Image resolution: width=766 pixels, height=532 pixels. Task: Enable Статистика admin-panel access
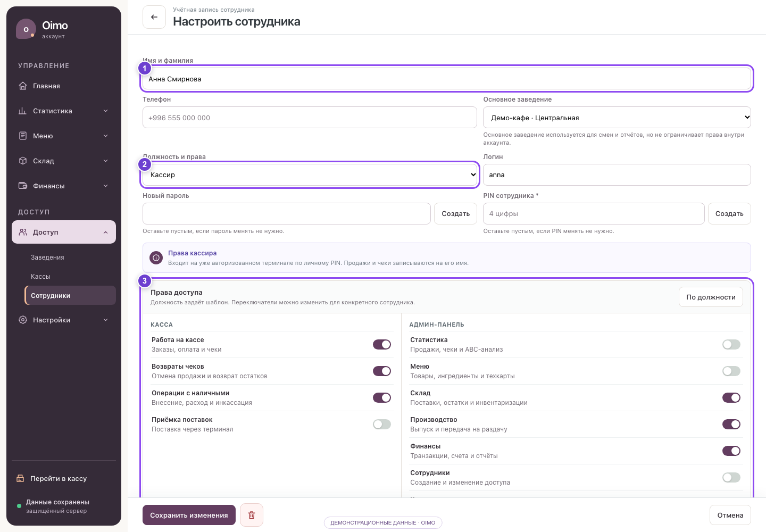731,344
